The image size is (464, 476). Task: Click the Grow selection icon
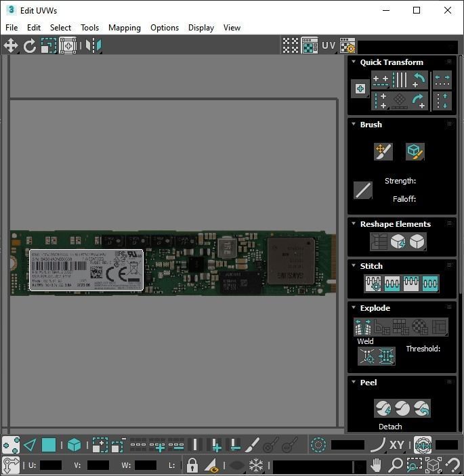point(100,446)
